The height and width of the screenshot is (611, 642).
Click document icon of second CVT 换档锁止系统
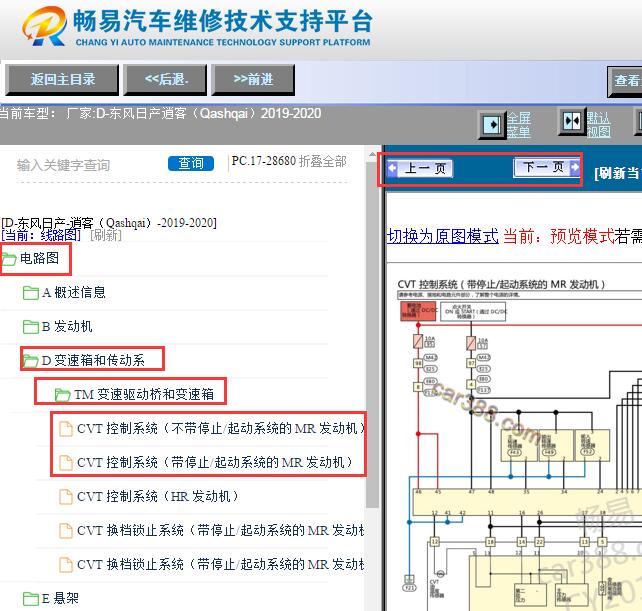click(66, 565)
